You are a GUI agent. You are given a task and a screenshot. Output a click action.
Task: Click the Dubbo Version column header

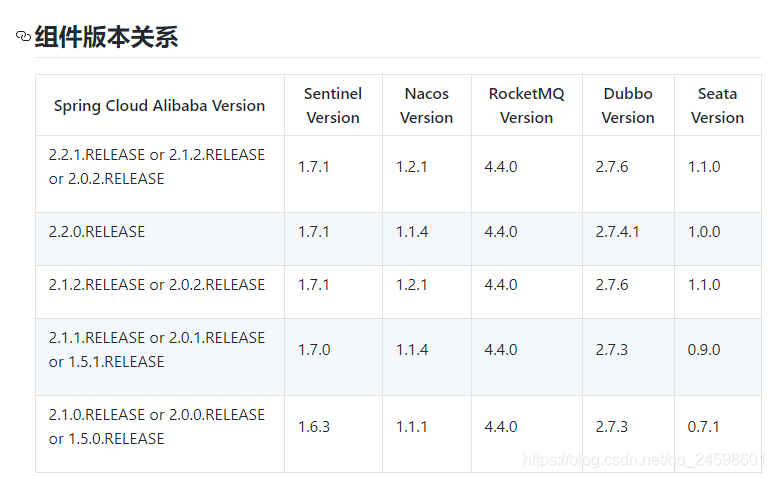[x=628, y=105]
